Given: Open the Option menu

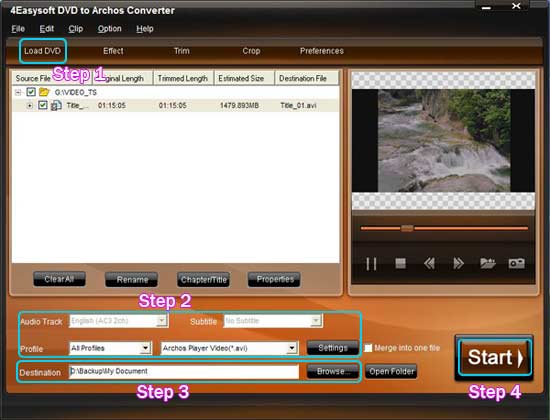Looking at the screenshot, I should [109, 29].
